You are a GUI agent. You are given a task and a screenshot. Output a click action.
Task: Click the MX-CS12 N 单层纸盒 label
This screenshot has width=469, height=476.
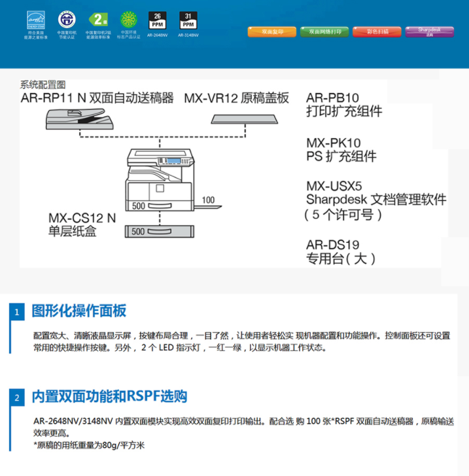click(x=82, y=225)
